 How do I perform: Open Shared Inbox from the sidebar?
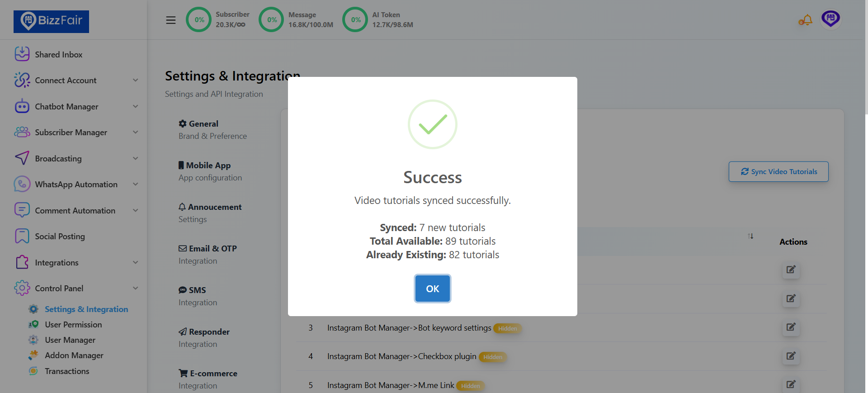click(58, 55)
